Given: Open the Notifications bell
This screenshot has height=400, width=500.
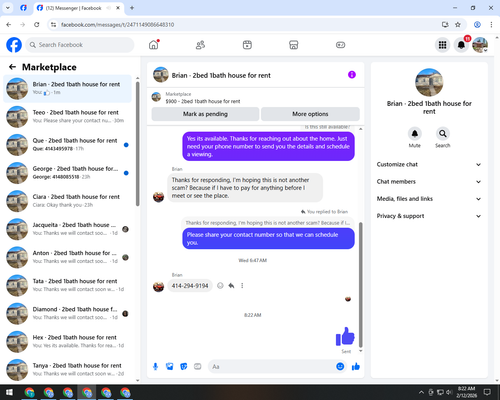Looking at the screenshot, I should 461,45.
